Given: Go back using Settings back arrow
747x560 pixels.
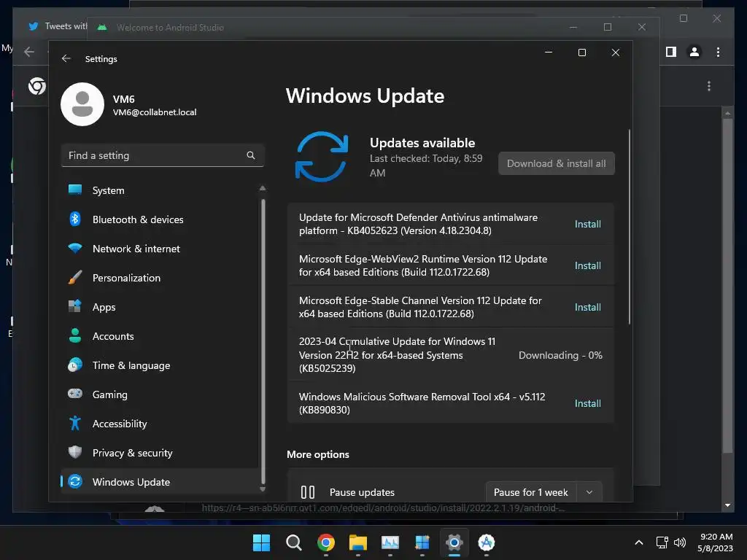Looking at the screenshot, I should [x=66, y=58].
